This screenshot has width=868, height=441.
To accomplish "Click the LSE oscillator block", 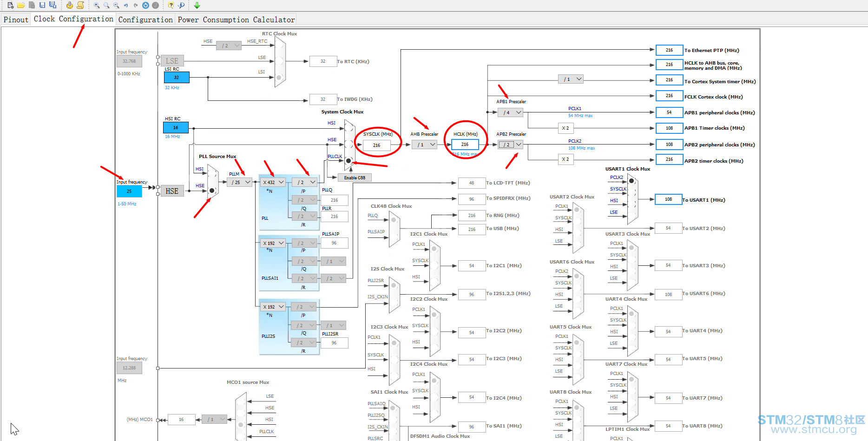I will point(172,61).
